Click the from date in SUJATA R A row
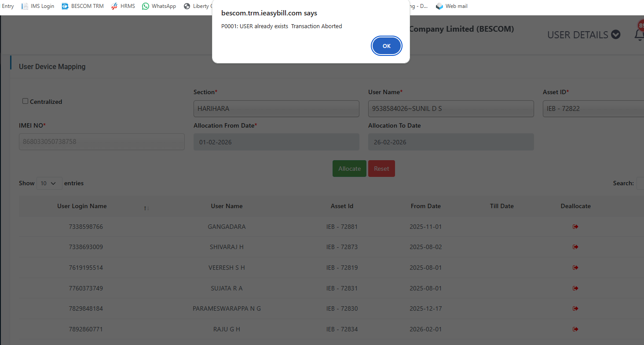This screenshot has width=644, height=345. click(425, 288)
